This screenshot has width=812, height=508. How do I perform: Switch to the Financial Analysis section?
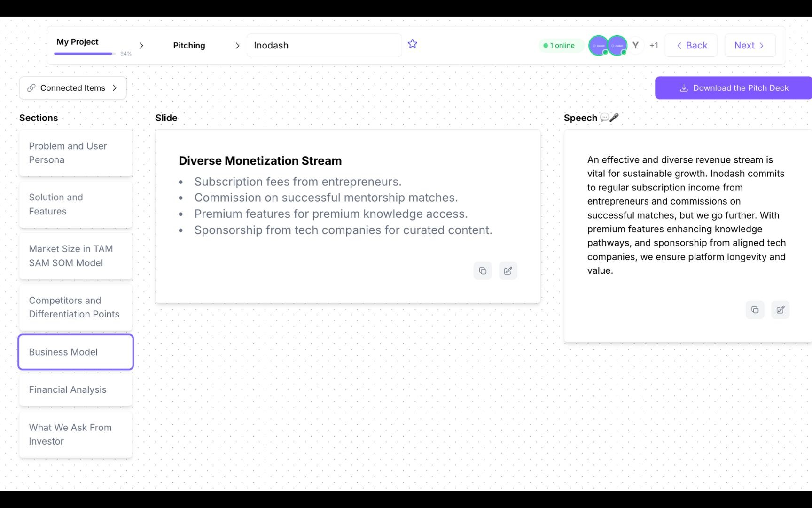click(75, 389)
